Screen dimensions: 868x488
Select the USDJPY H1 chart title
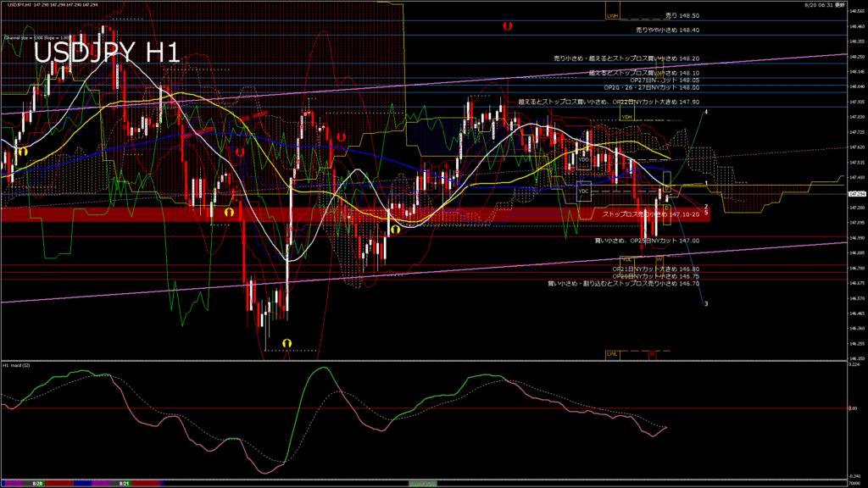(106, 53)
